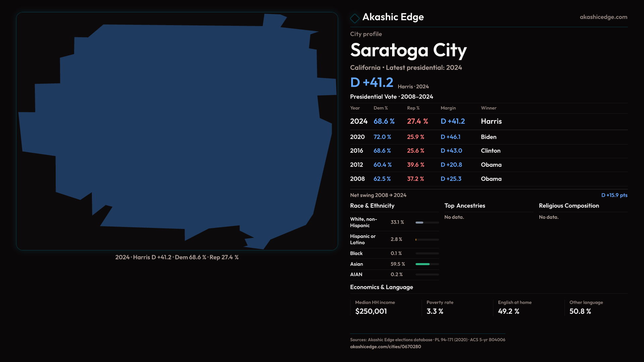Click the White, non-Hispanic percentage bar
This screenshot has height=362, width=644.
point(420,223)
